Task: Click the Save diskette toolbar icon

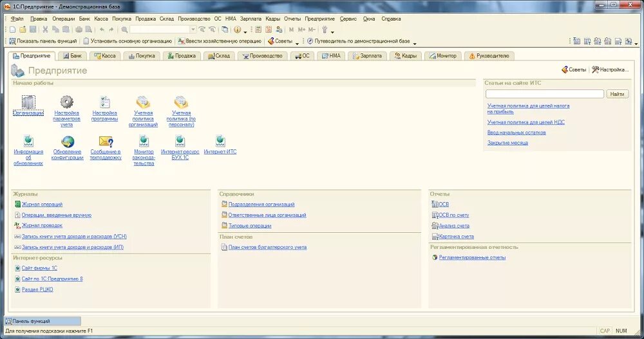Action: 33,30
